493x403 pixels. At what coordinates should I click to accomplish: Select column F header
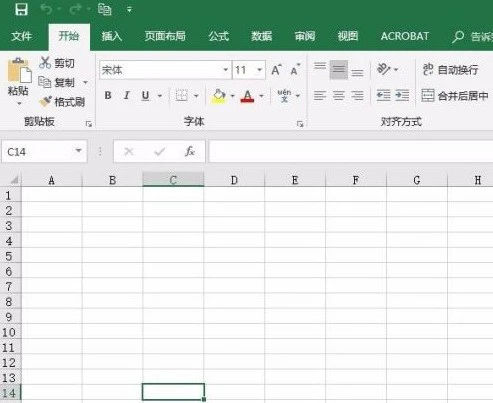[x=356, y=180]
